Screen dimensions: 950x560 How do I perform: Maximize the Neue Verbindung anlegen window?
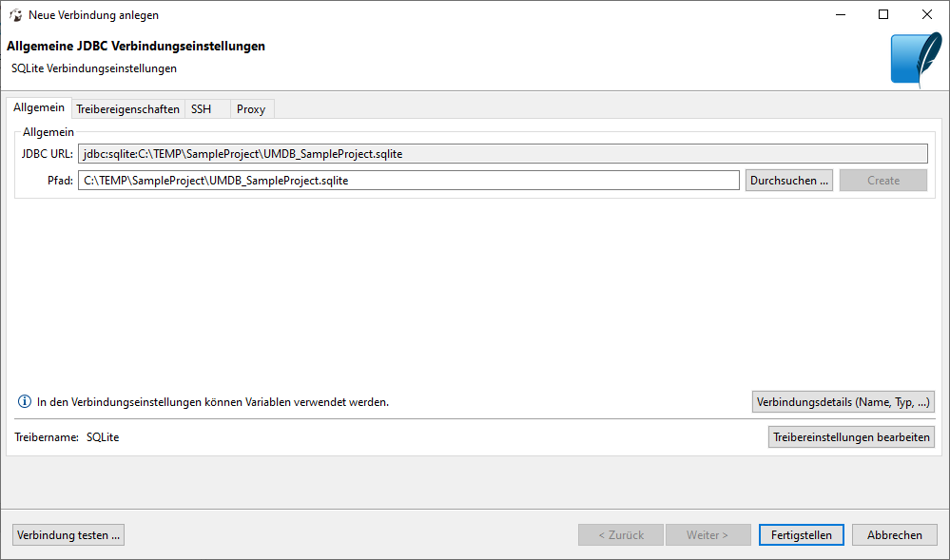pos(883,14)
